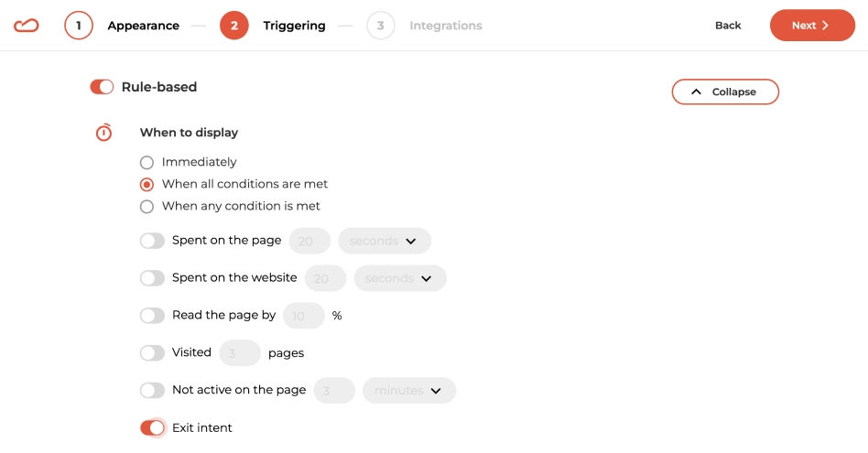Click the Next button

812,25
